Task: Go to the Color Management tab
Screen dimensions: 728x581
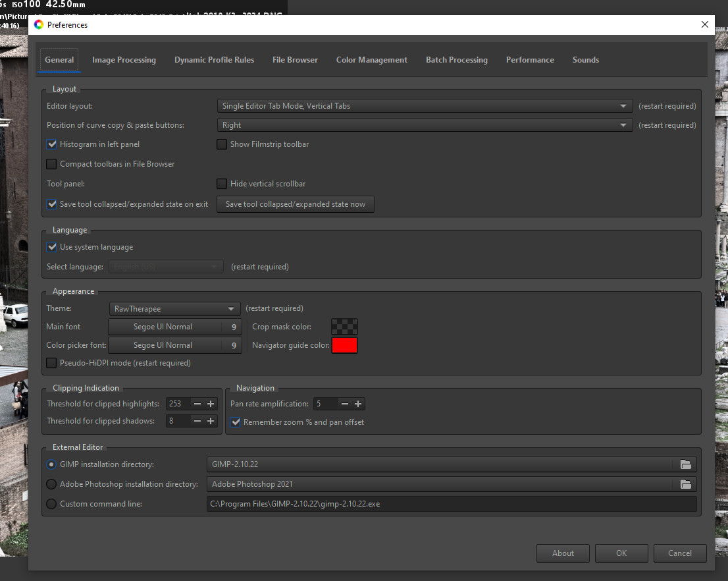Action: [371, 60]
